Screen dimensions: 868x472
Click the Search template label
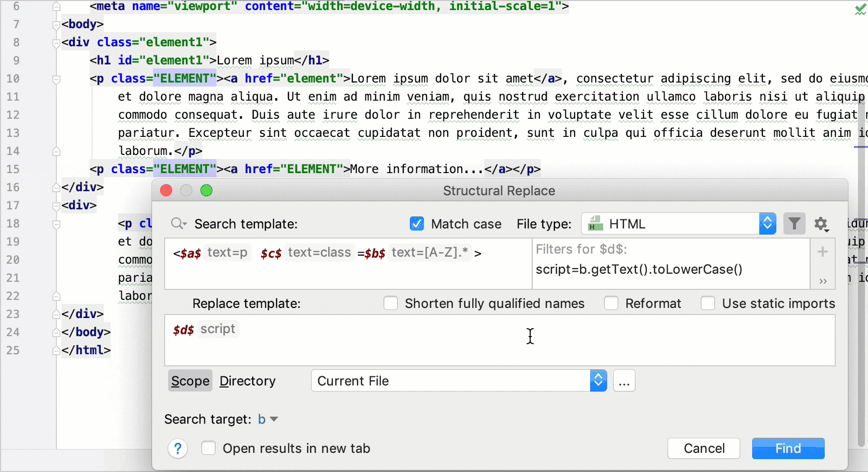click(x=246, y=224)
